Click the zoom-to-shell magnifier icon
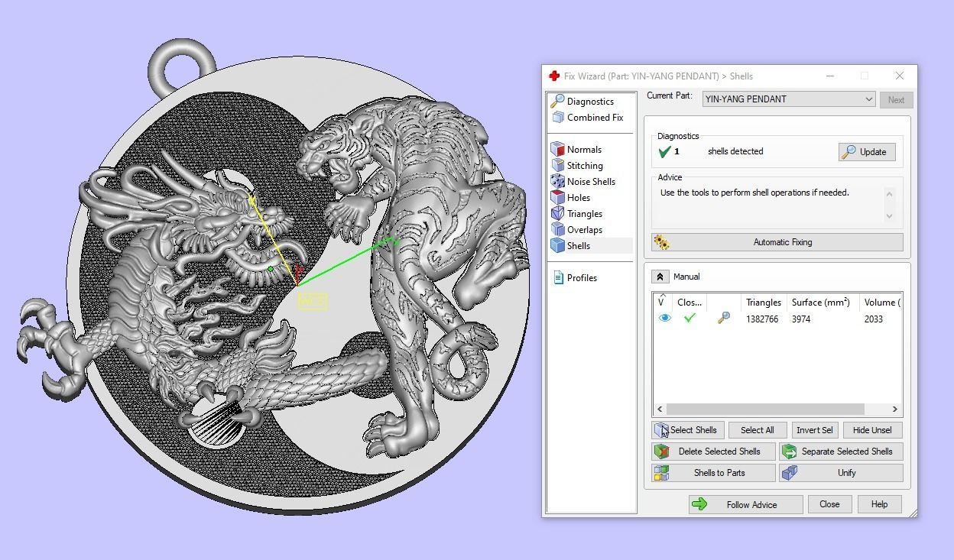This screenshot has width=954, height=560. tap(723, 319)
